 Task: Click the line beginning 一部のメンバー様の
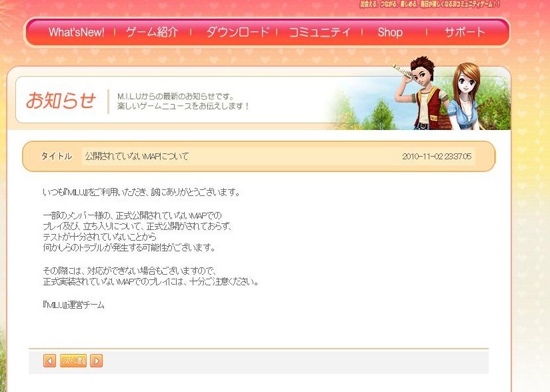click(x=132, y=215)
